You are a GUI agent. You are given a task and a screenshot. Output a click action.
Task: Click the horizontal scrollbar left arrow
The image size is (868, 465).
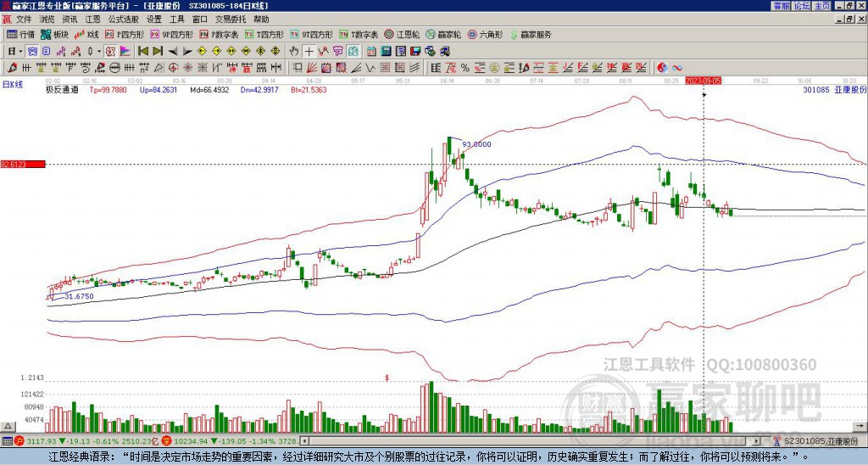(x=304, y=441)
